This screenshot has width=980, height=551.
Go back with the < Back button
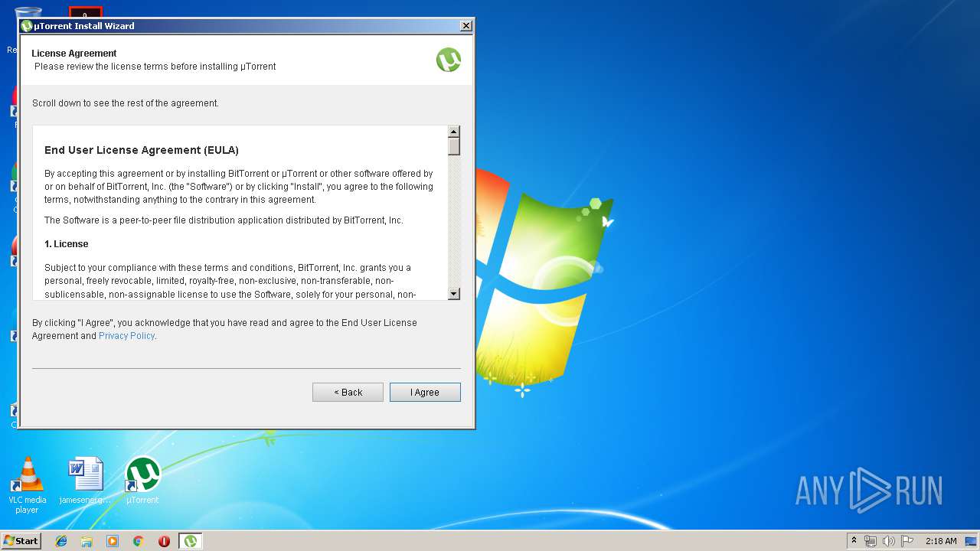[348, 392]
